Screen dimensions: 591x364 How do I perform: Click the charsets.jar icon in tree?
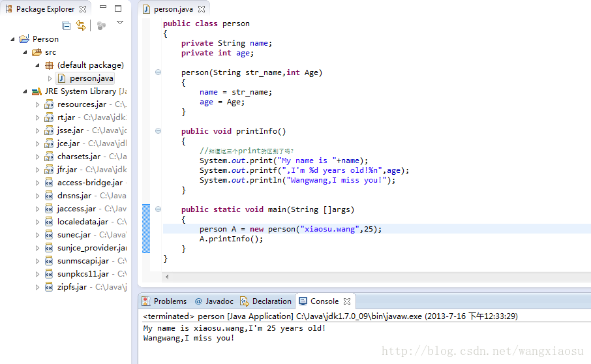point(49,157)
